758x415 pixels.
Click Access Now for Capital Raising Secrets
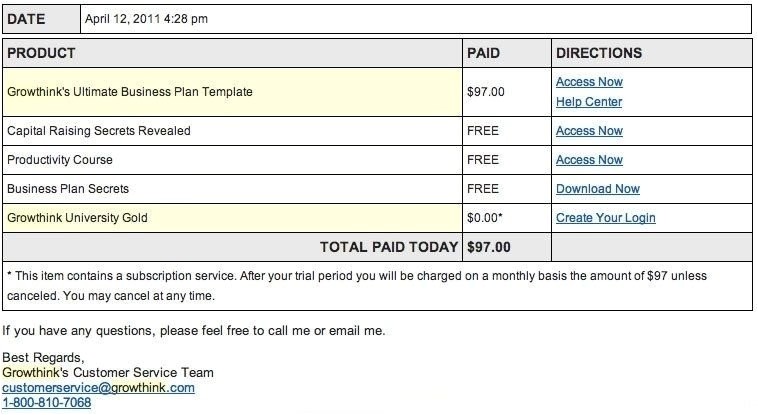(589, 131)
